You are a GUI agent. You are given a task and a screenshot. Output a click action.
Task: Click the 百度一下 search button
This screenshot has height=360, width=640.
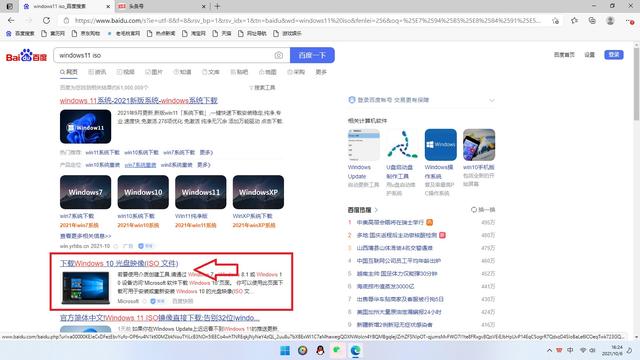(312, 55)
